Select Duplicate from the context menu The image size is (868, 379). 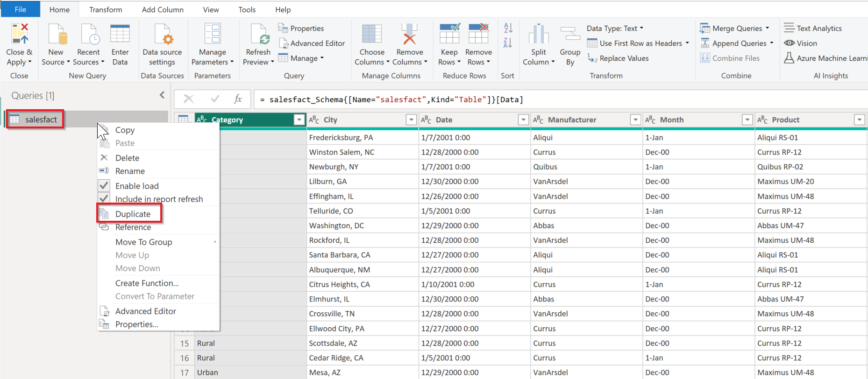point(133,214)
